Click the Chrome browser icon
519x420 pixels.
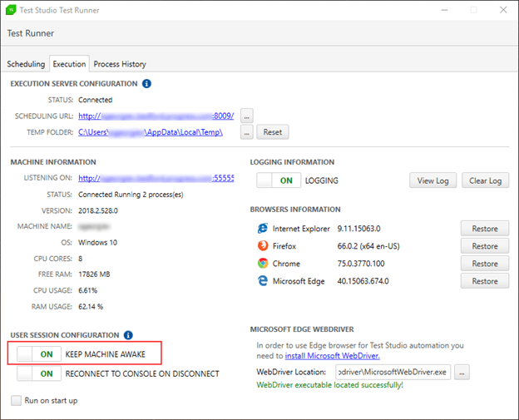(x=263, y=264)
